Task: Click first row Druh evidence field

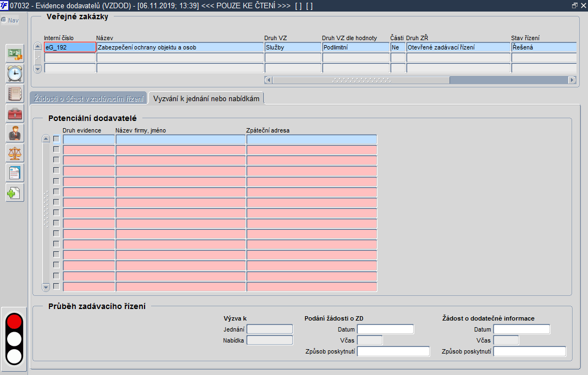Action: (89, 139)
